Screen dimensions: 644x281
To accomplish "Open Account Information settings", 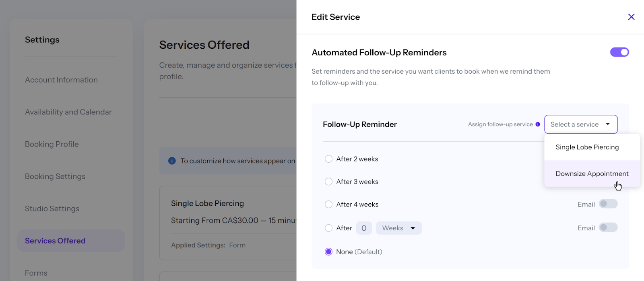I will [x=61, y=80].
